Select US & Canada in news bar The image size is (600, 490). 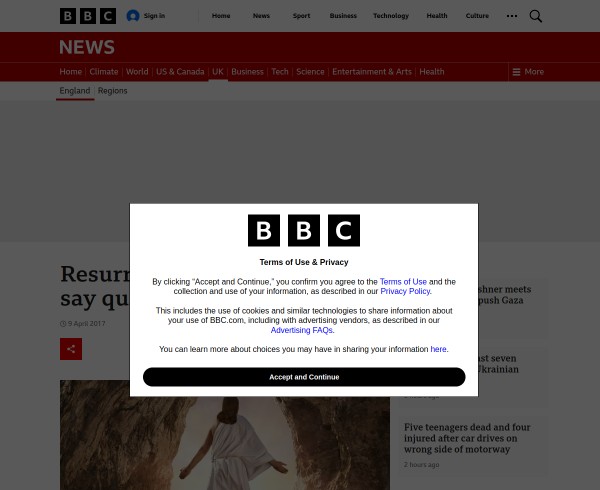tap(180, 72)
